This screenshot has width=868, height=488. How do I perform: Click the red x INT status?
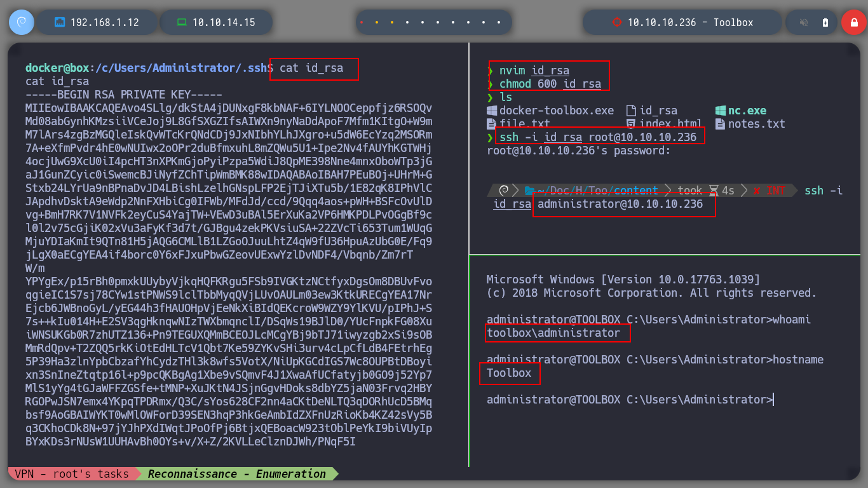[769, 191]
